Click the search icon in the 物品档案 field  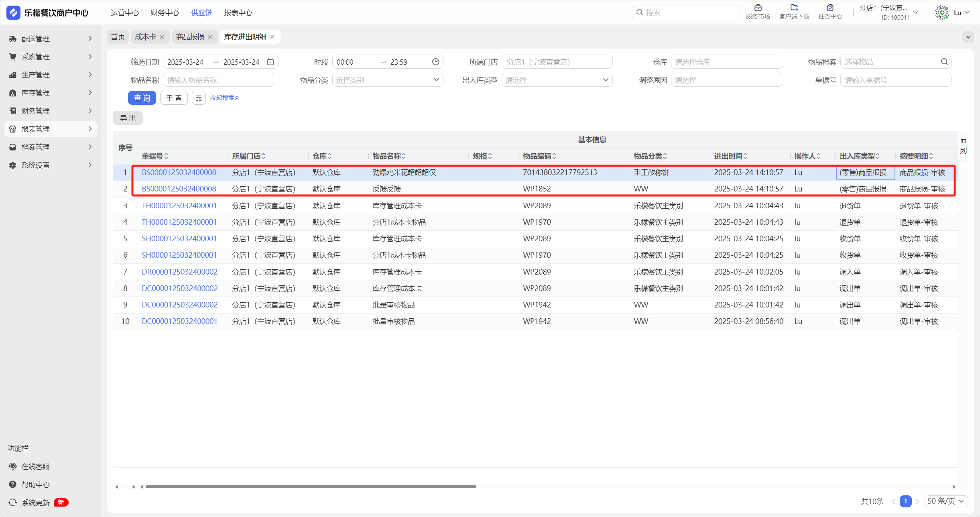[x=944, y=62]
